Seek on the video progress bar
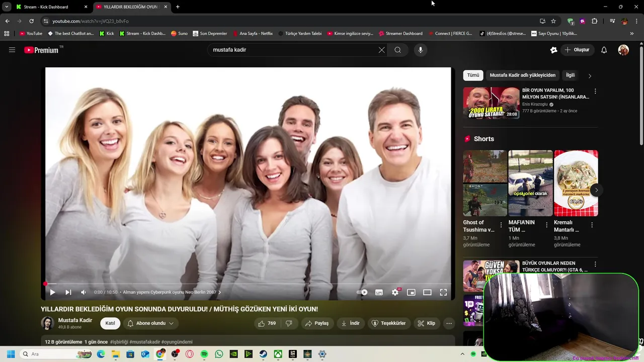This screenshot has height=362, width=644. click(248, 284)
